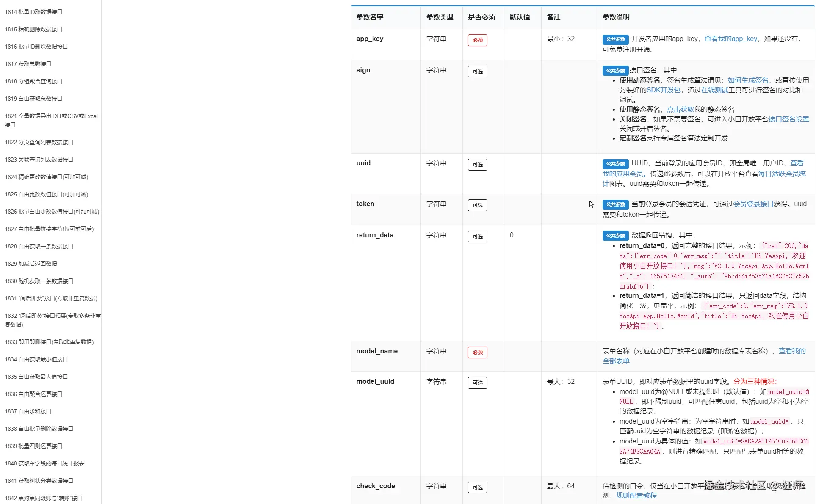Open the 点击获取 static signature link
816x504 pixels.
[x=680, y=109]
